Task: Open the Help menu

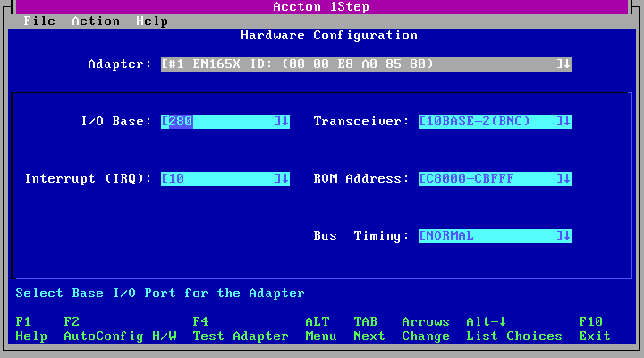Action: point(152,21)
